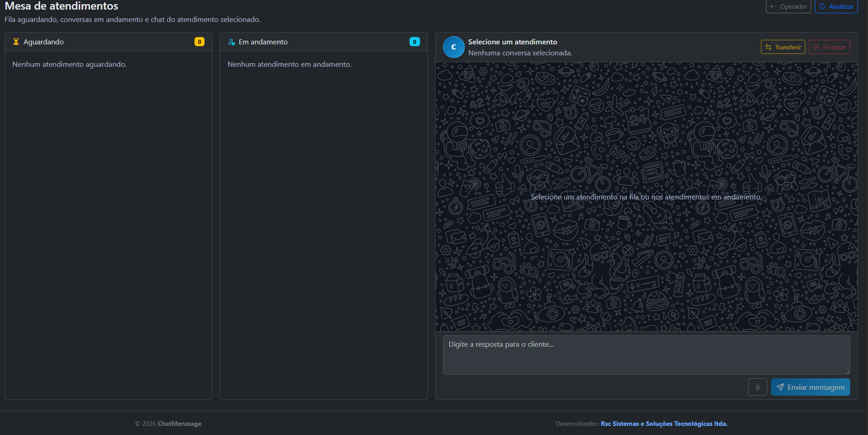The width and height of the screenshot is (868, 435).
Task: Click 'Nenhuma conversa selecionada.' text
Action: 520,53
